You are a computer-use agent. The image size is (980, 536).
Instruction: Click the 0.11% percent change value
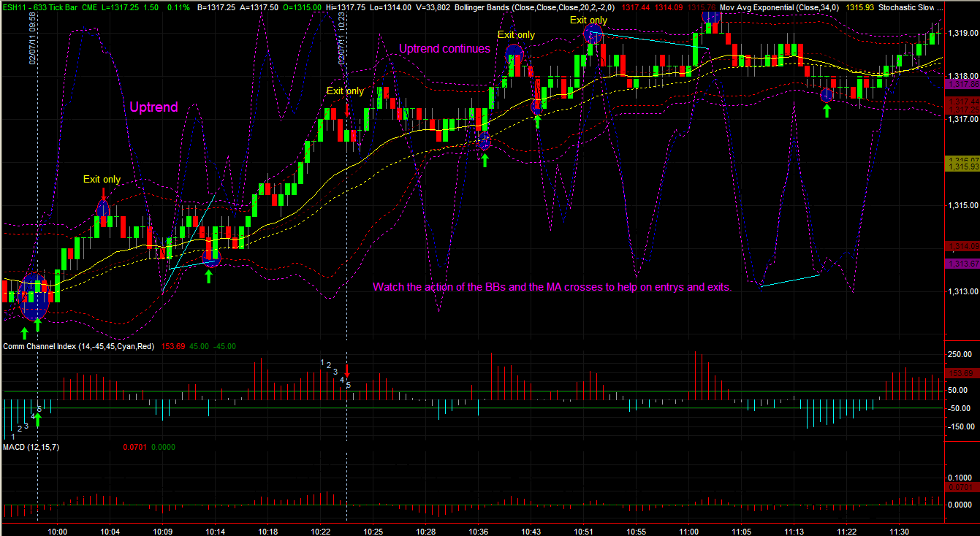click(x=180, y=7)
